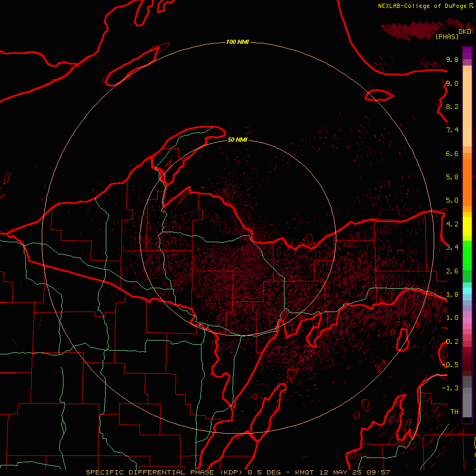Click the 9.0 scale value
Image resolution: width=476 pixels, height=476 pixels.
452,83
